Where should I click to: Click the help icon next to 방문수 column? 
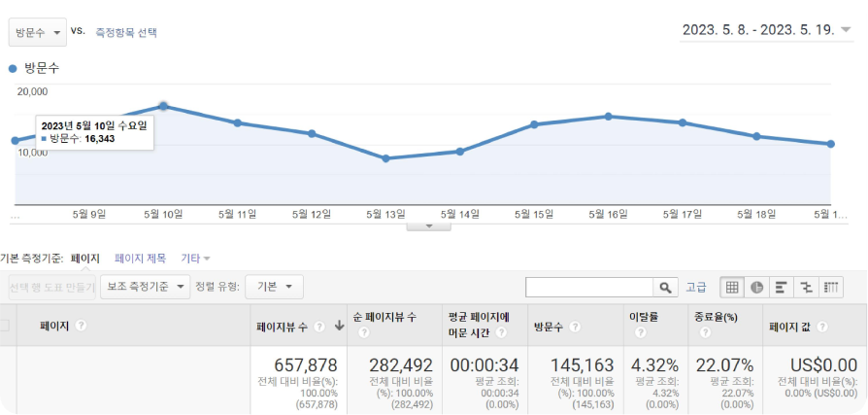coord(576,327)
